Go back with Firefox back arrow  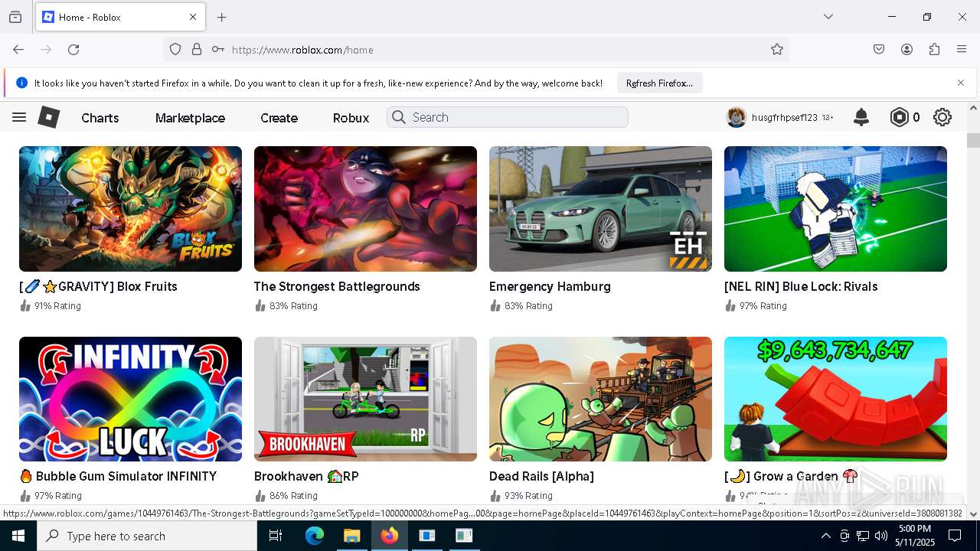(x=18, y=49)
